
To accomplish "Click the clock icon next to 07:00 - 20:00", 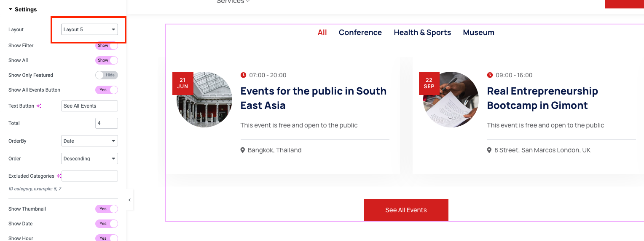I will pyautogui.click(x=243, y=75).
